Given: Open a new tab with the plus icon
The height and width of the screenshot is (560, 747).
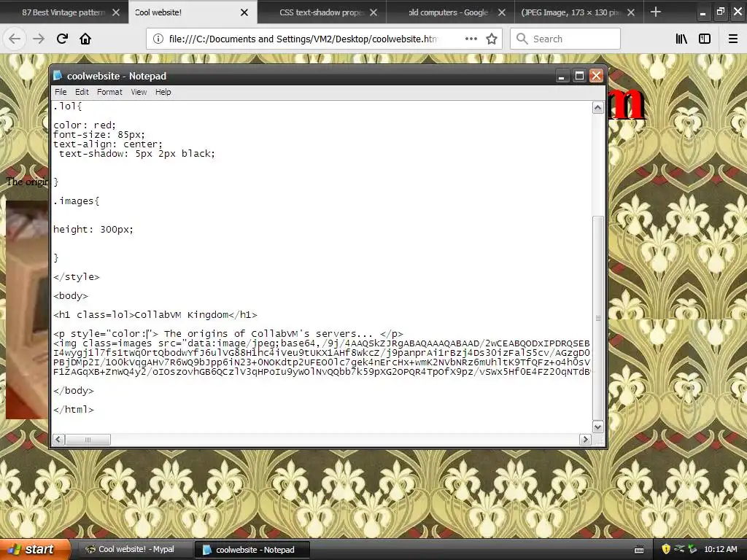Looking at the screenshot, I should click(x=656, y=12).
